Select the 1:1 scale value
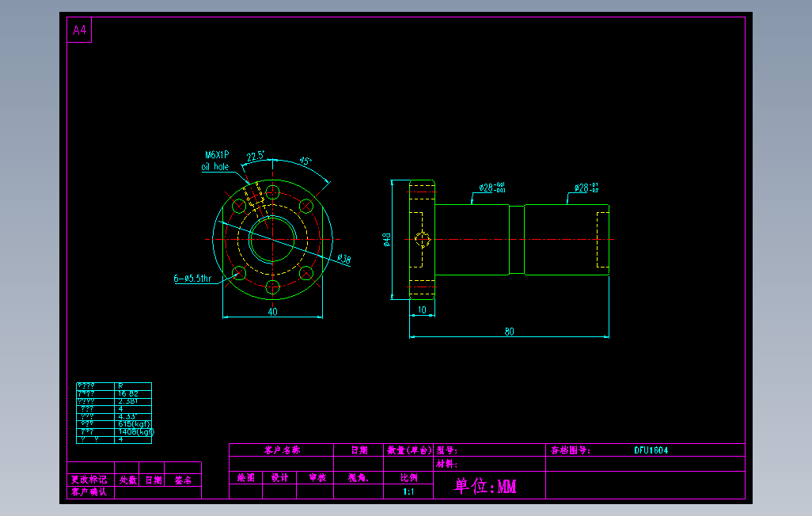The height and width of the screenshot is (516, 812). (x=408, y=491)
